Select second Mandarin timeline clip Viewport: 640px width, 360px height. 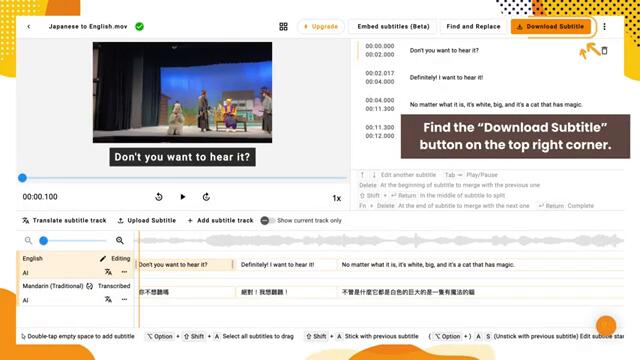tap(286, 292)
